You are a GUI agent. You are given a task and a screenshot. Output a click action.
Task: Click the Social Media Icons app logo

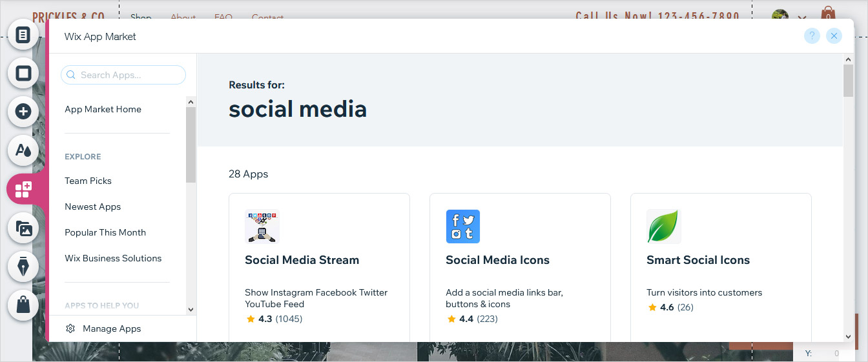462,226
